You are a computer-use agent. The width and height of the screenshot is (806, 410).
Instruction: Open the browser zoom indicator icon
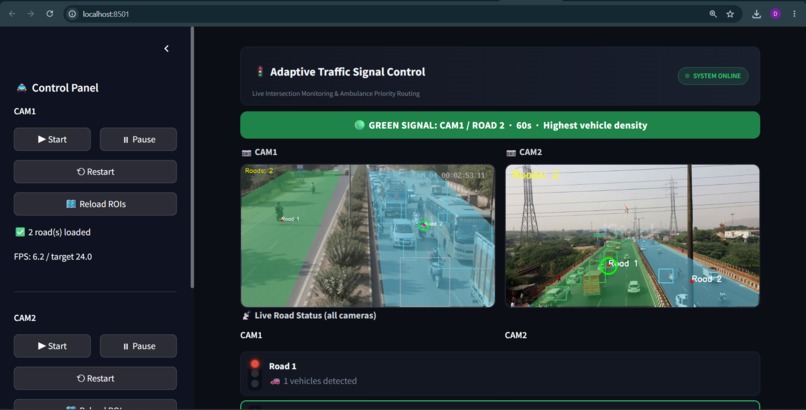713,14
